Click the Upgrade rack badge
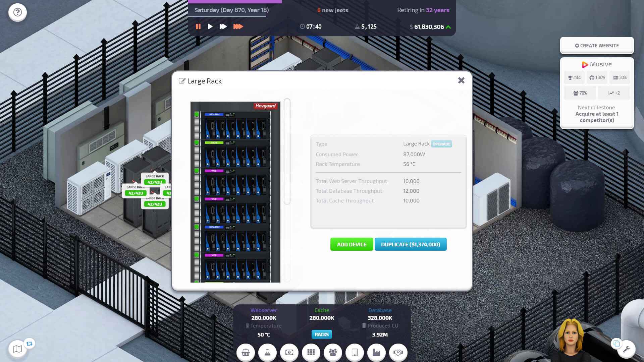644x362 pixels. [x=441, y=144]
